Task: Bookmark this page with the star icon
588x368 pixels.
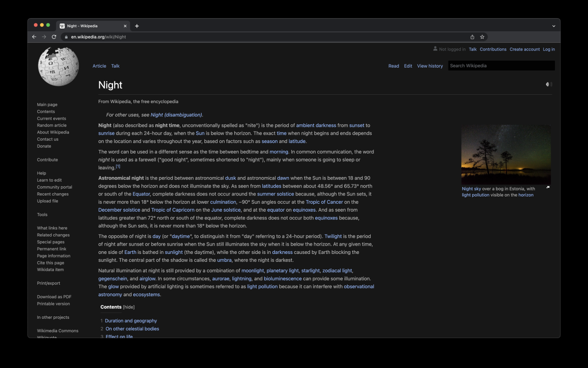Action: pyautogui.click(x=482, y=37)
